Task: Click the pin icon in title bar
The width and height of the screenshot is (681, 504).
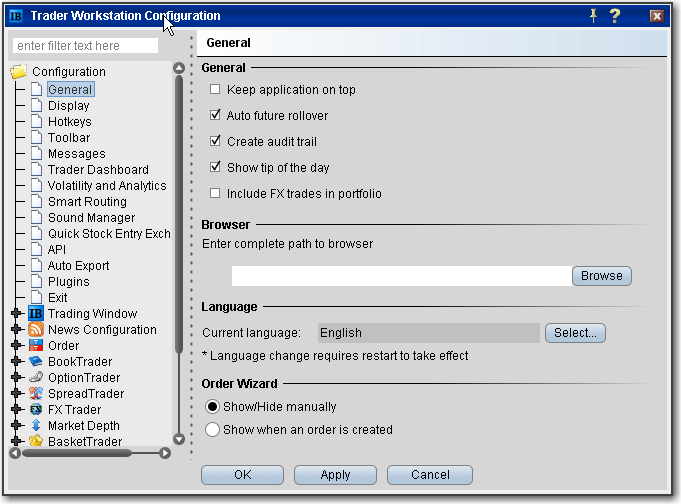Action: coord(593,16)
